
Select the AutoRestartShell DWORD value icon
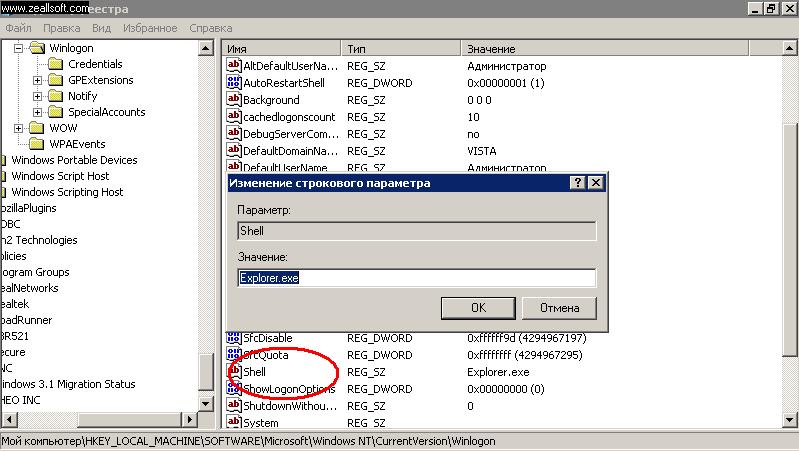234,83
